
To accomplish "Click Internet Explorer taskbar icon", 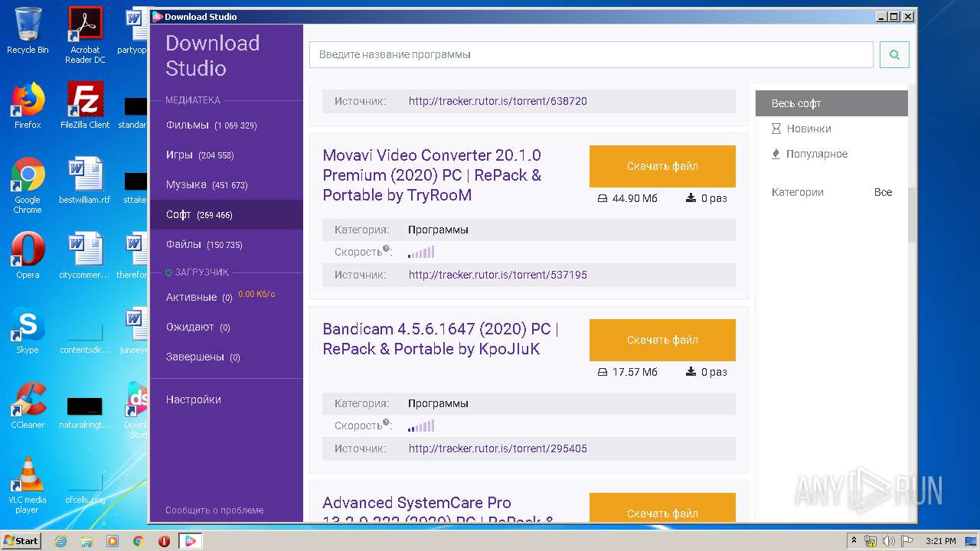I will pyautogui.click(x=60, y=541).
